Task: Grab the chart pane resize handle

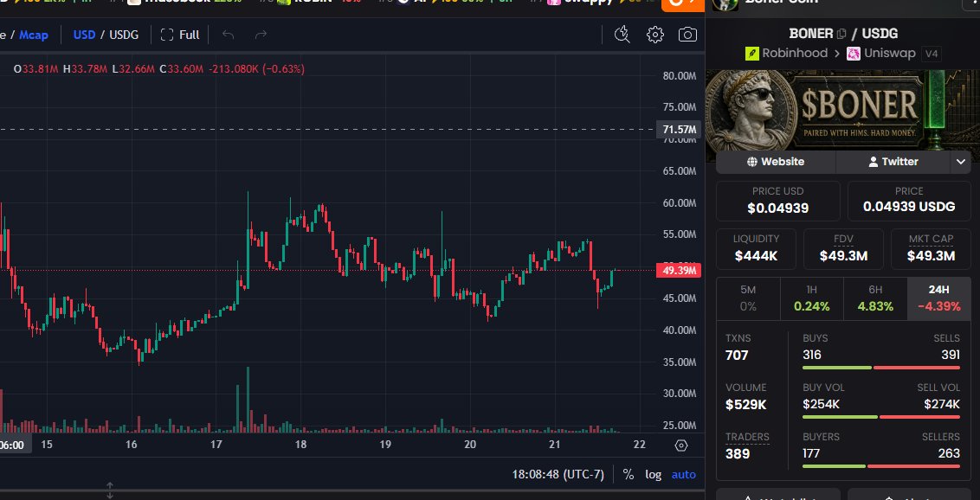Action: point(109,488)
